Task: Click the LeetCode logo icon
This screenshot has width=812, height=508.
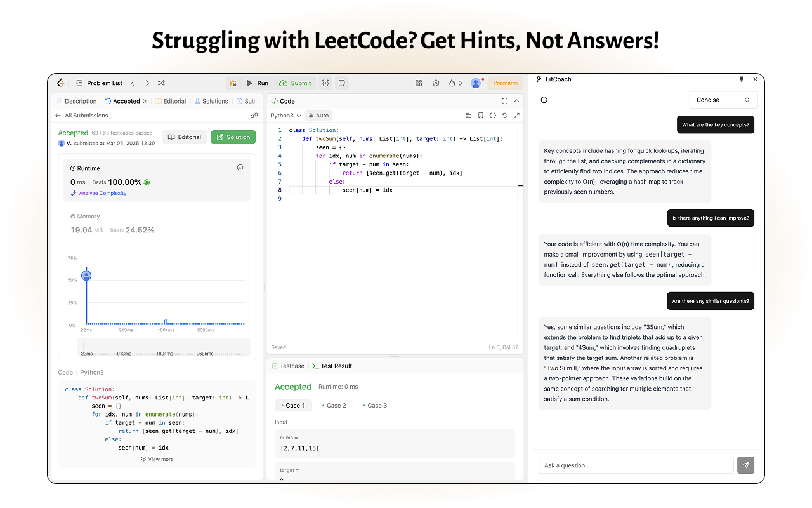Action: click(61, 83)
